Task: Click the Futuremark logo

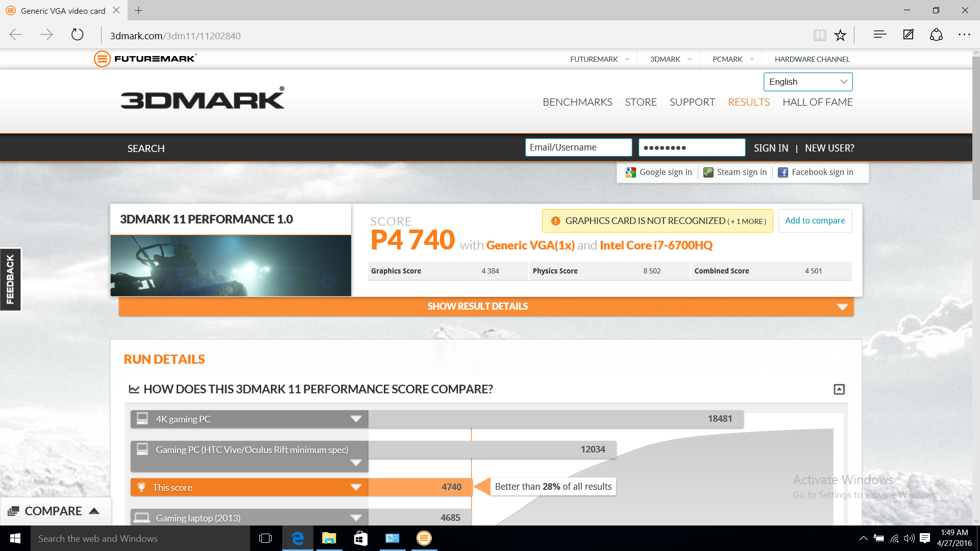Action: (145, 59)
